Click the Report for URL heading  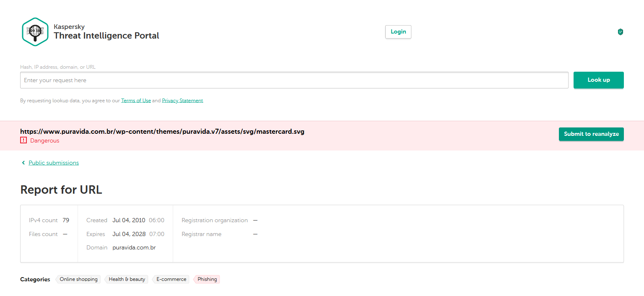point(61,190)
